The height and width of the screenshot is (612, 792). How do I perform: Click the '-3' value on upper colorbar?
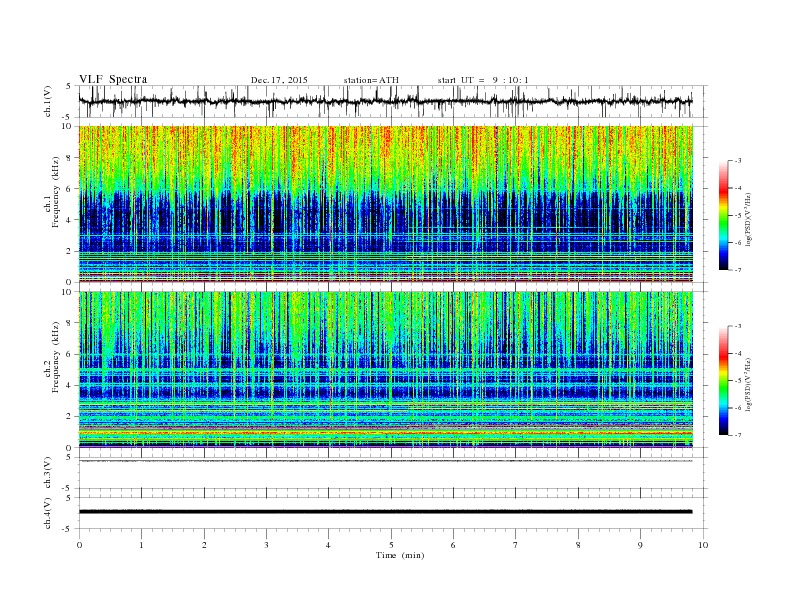tap(738, 161)
